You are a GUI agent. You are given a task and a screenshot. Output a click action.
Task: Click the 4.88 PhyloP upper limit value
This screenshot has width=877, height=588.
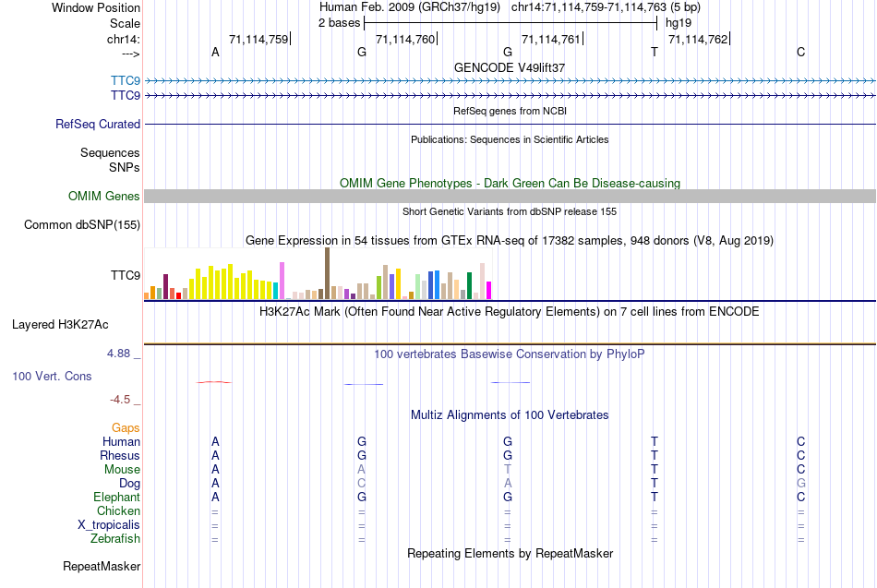118,354
